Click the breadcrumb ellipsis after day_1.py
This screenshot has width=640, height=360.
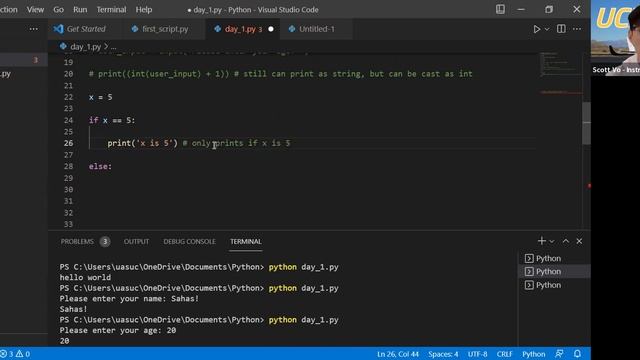click(113, 47)
